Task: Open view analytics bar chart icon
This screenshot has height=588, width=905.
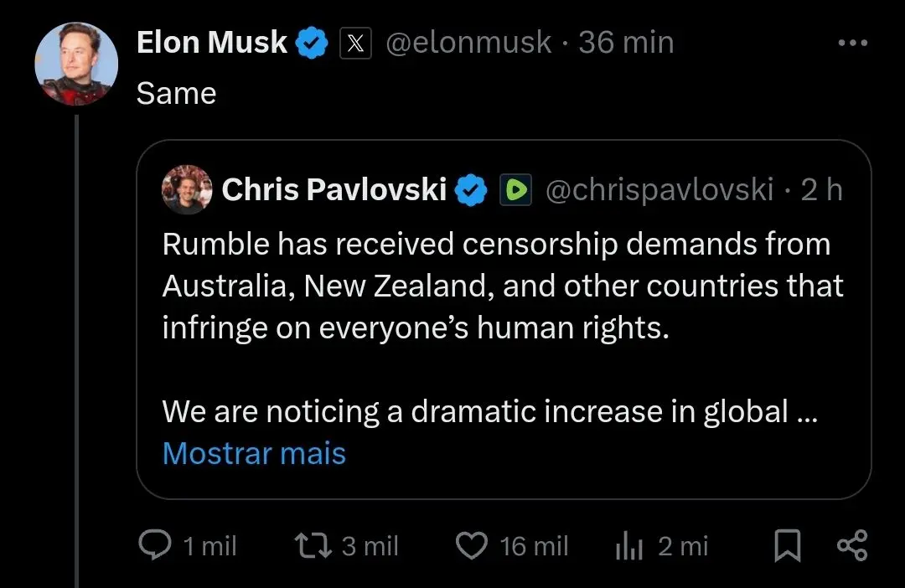Action: pos(628,547)
